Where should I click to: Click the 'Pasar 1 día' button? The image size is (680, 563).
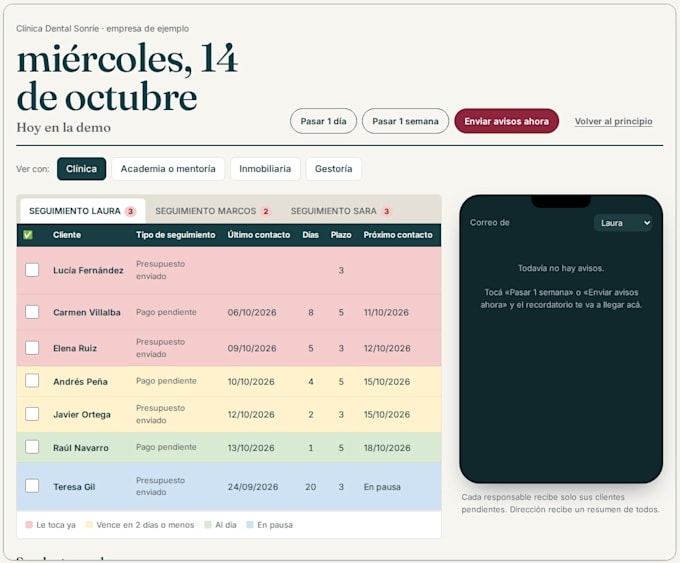click(x=324, y=121)
